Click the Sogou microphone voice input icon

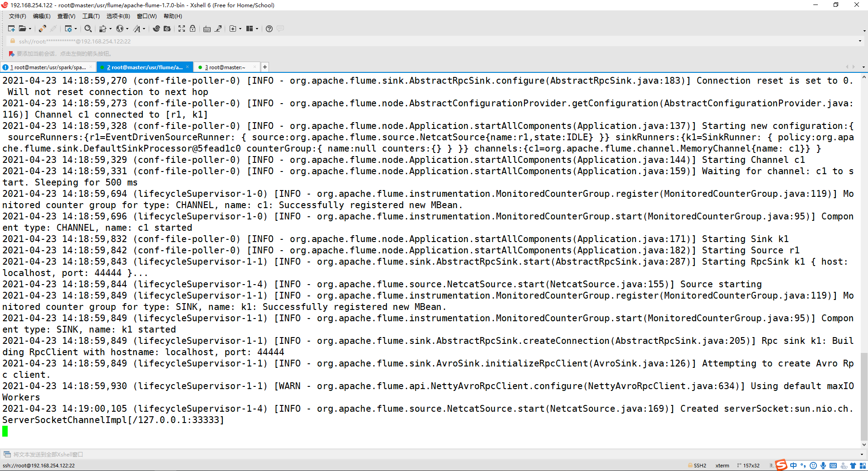click(823, 466)
